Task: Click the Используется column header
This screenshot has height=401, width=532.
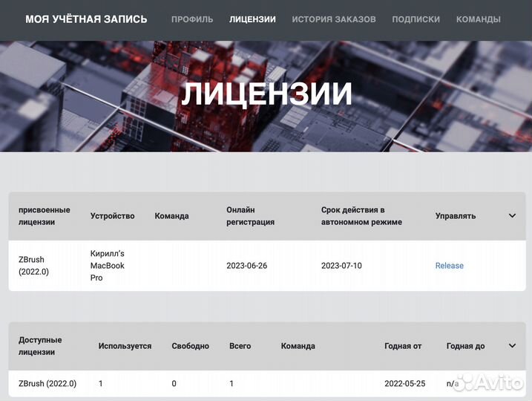Action: pos(125,346)
